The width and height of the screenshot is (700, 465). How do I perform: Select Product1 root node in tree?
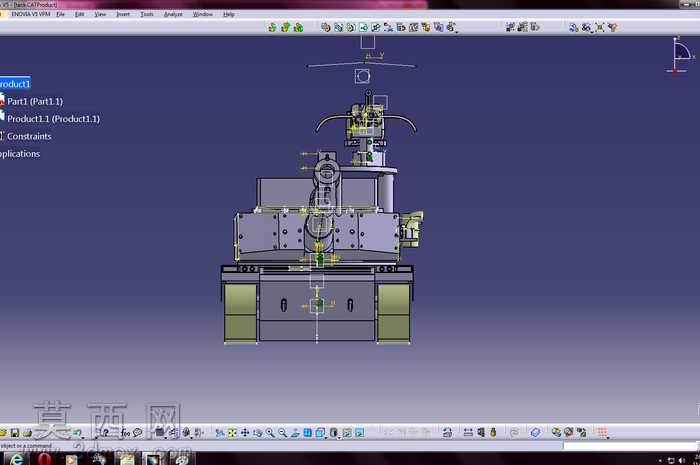tap(15, 84)
